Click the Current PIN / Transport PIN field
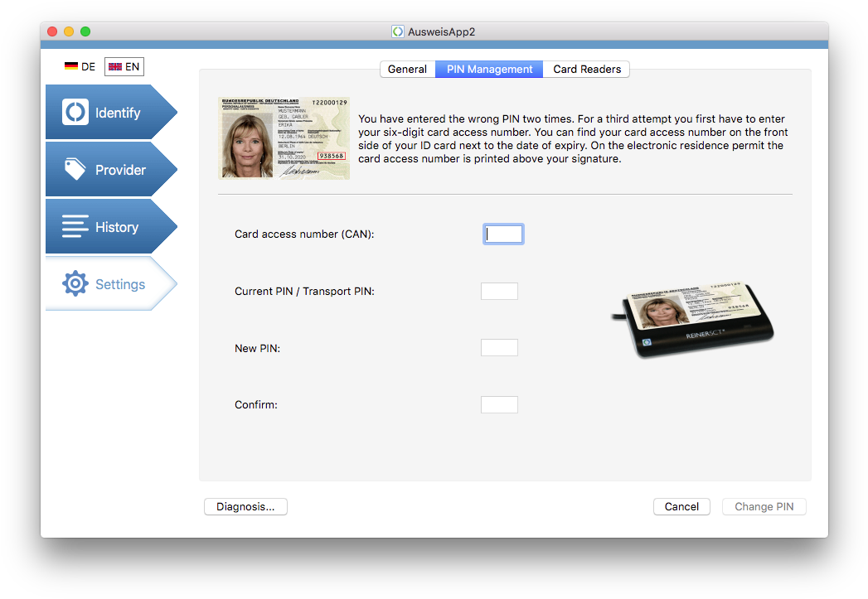 pos(499,291)
